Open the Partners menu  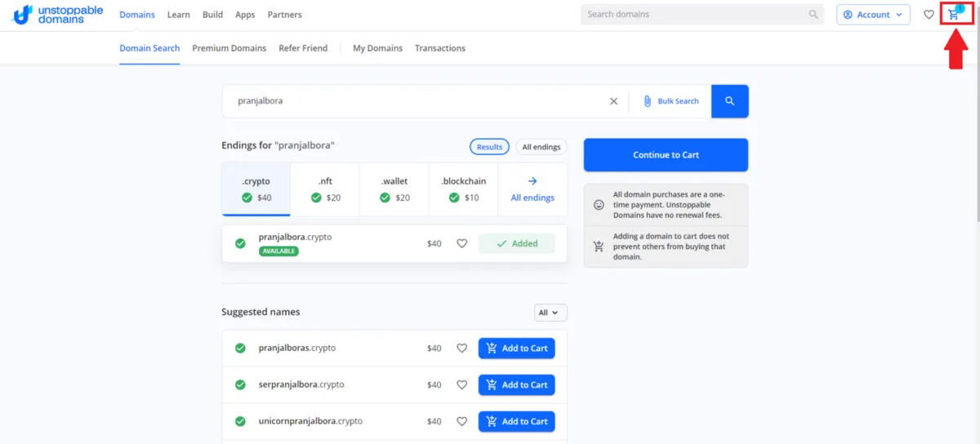click(x=284, y=15)
